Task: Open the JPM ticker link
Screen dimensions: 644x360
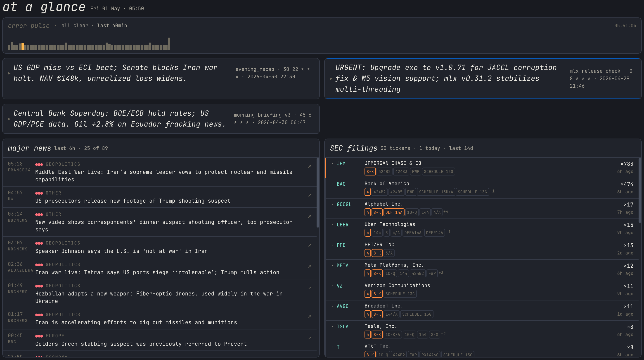Action: [x=341, y=164]
